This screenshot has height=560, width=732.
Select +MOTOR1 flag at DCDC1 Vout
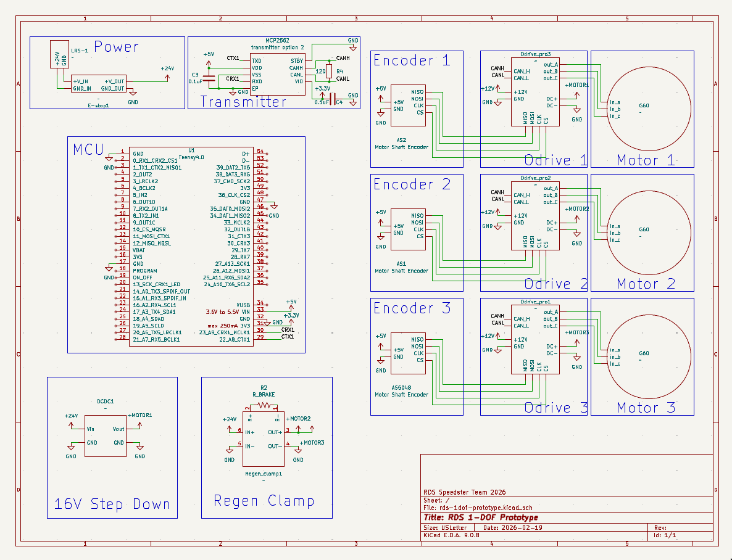(139, 421)
